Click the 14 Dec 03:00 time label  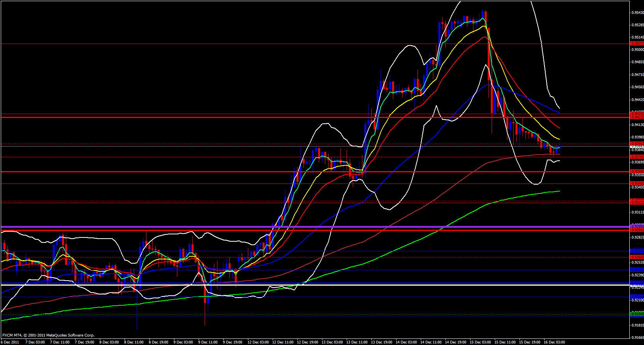tap(406, 342)
